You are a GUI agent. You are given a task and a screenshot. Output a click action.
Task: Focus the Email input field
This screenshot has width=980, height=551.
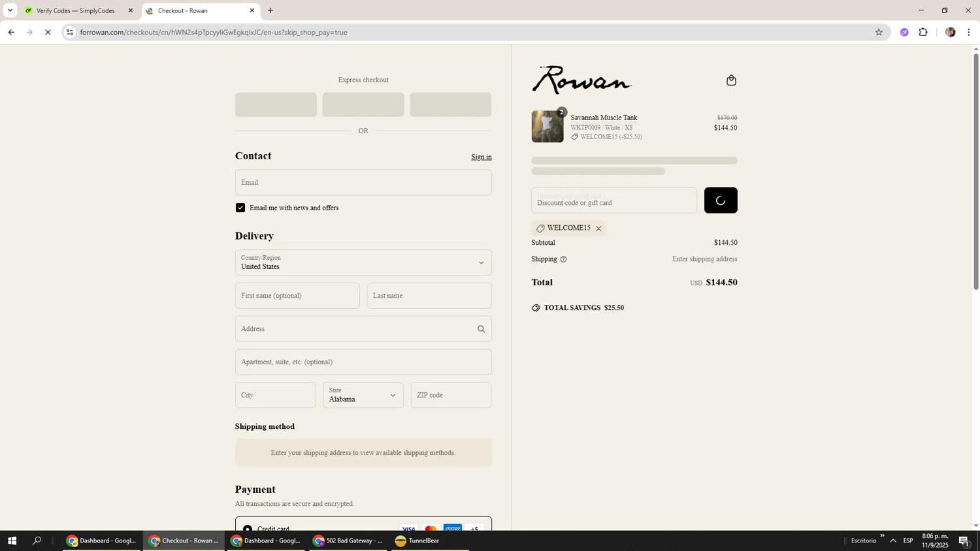tap(363, 182)
